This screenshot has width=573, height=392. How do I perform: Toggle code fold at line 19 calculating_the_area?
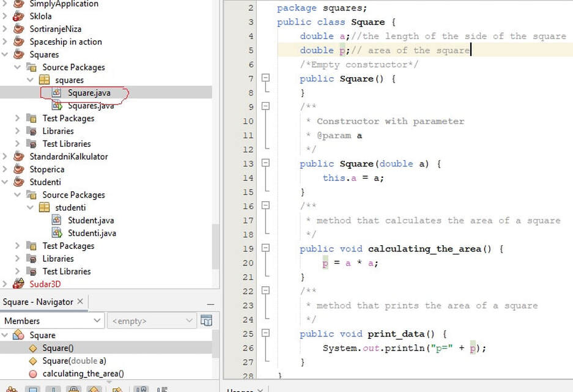[x=265, y=248]
